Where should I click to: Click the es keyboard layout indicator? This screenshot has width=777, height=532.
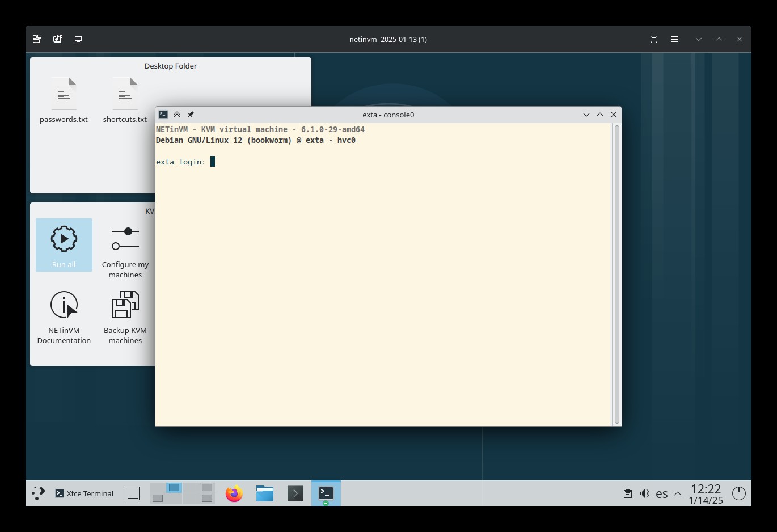click(661, 493)
